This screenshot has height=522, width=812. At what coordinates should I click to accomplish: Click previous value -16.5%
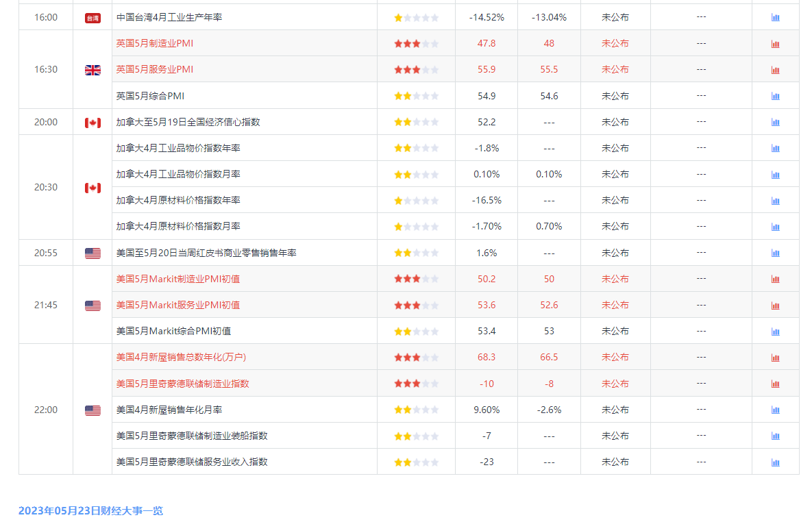click(487, 201)
